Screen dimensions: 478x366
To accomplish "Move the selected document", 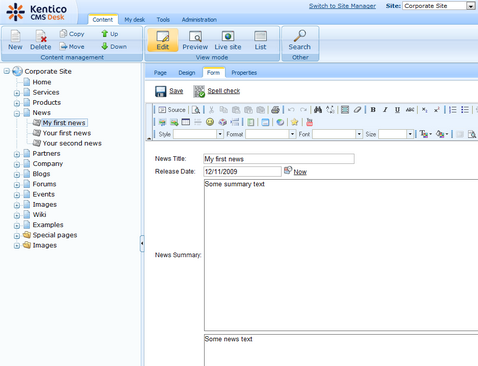I will (x=72, y=46).
